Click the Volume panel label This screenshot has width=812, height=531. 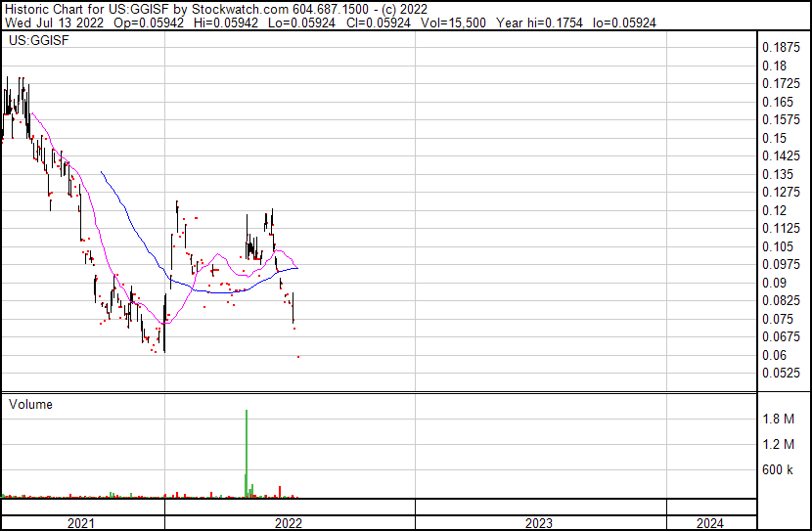click(x=30, y=404)
